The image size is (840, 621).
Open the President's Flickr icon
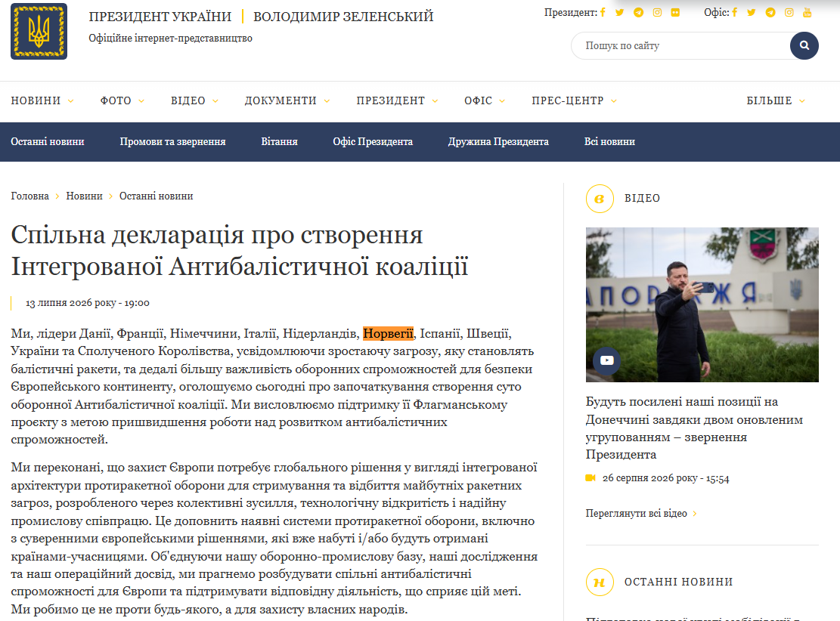click(x=675, y=12)
